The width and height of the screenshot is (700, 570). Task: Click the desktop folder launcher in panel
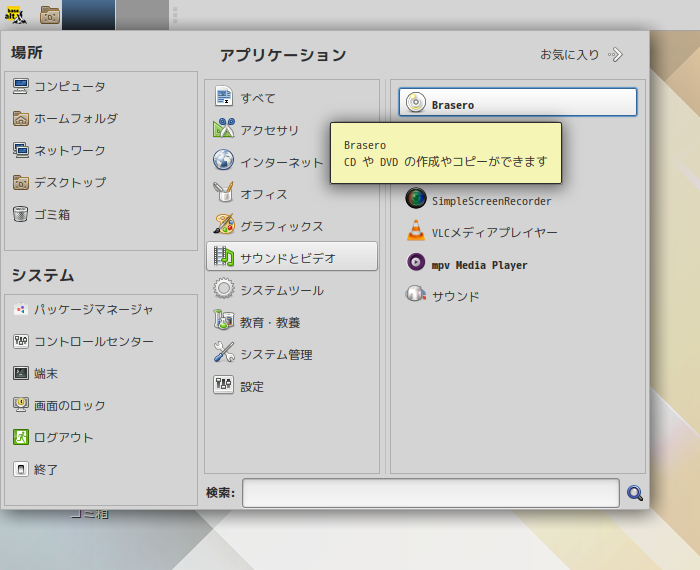(x=50, y=15)
